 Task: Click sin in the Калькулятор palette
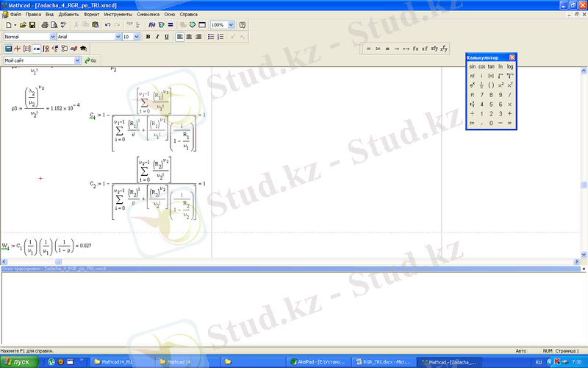point(472,66)
